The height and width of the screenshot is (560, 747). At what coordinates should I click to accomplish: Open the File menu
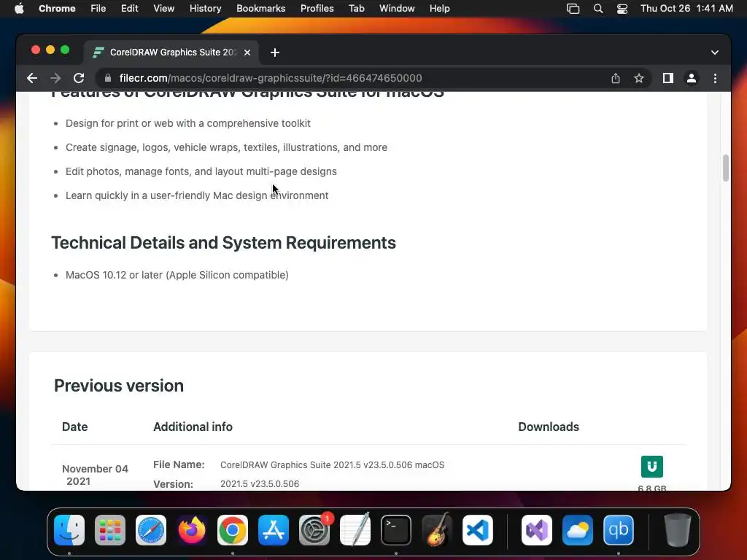click(98, 9)
